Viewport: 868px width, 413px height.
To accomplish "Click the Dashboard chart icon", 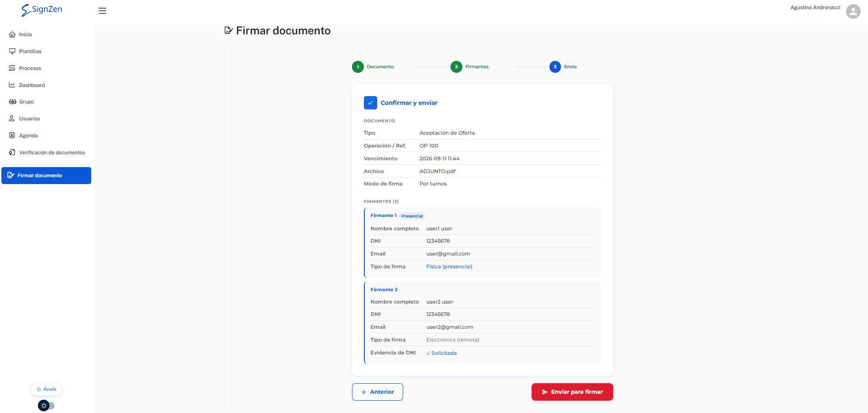I will point(12,85).
